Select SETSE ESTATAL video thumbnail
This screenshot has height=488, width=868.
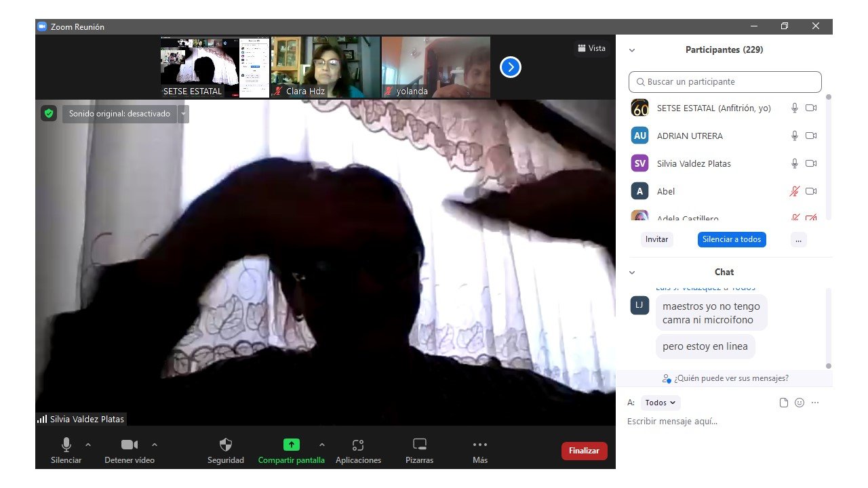(214, 67)
